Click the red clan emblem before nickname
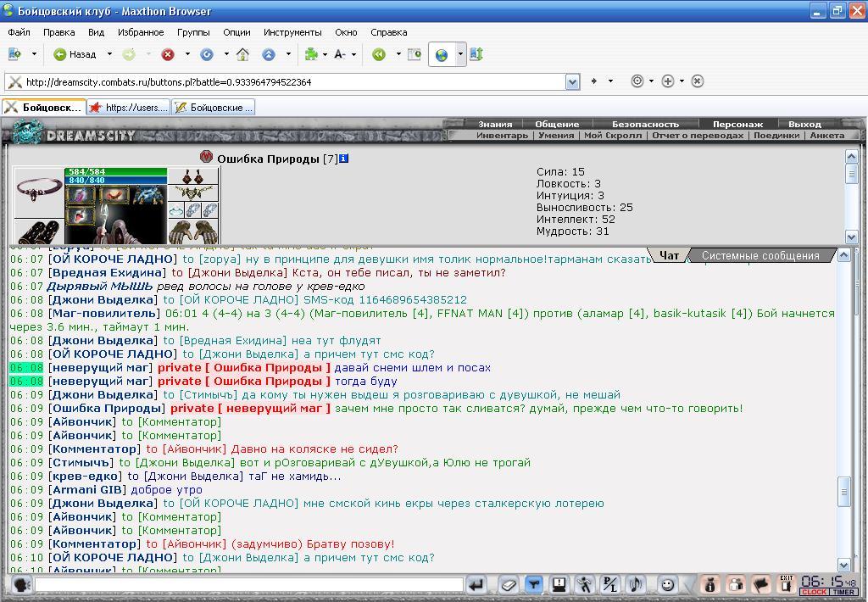The image size is (868, 602). (x=207, y=158)
